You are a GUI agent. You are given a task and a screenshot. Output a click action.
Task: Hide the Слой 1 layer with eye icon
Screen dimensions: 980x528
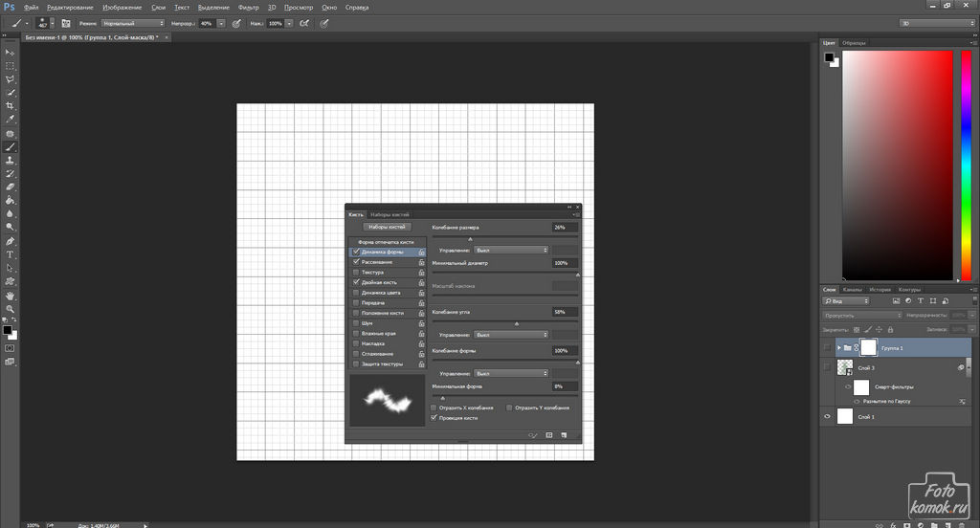pos(828,416)
